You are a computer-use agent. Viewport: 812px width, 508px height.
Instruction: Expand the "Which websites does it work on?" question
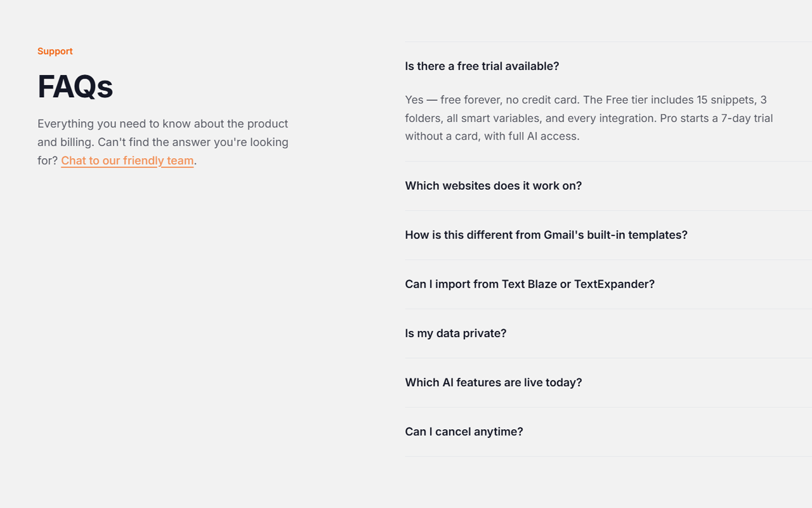[x=494, y=185]
